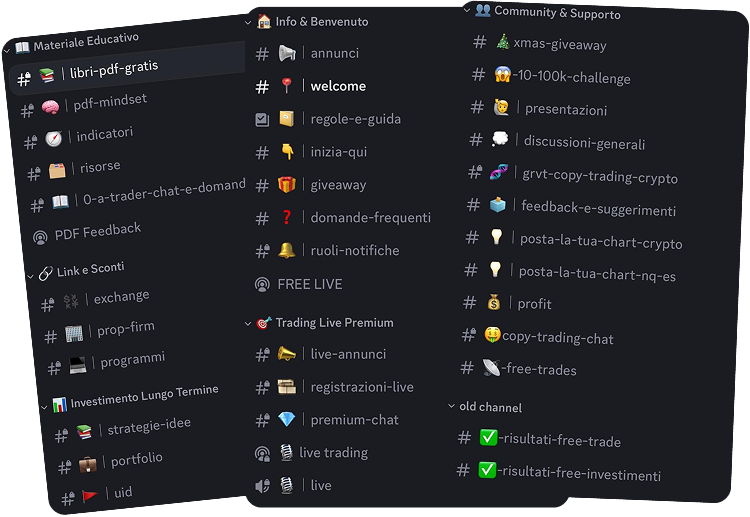Click the stage icon for FREE LIVE
The width and height of the screenshot is (750, 517).
click(x=262, y=285)
